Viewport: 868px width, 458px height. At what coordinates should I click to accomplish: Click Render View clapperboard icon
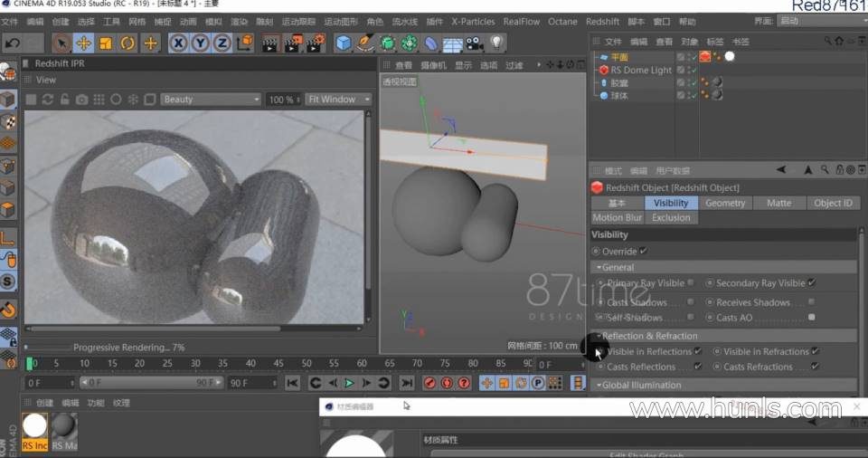click(x=269, y=43)
